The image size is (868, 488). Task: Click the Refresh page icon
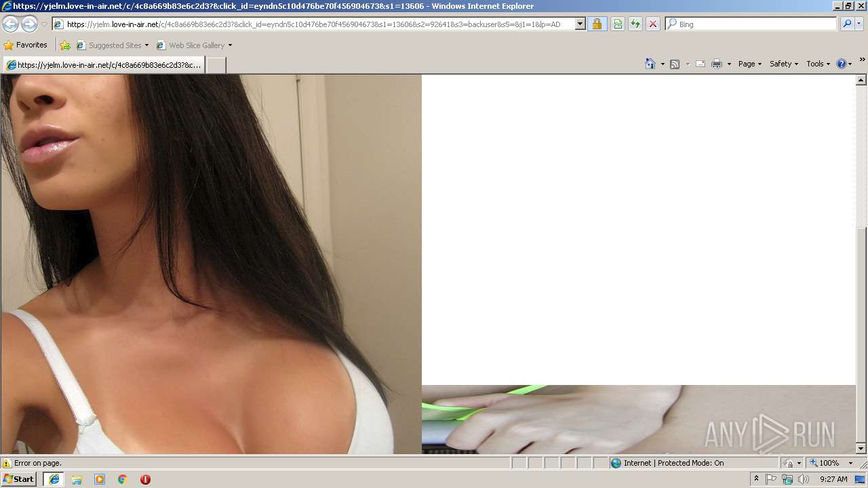point(635,24)
